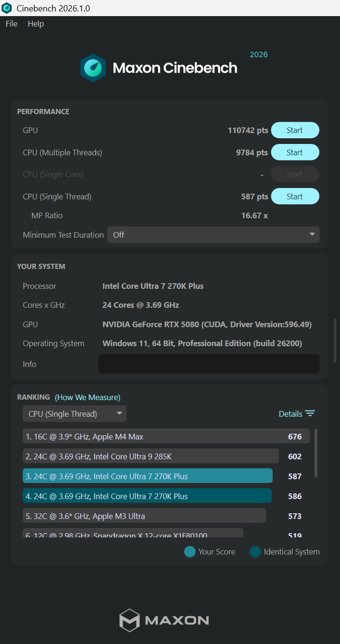Open the How We Measure link
The height and width of the screenshot is (644, 340).
tap(88, 397)
